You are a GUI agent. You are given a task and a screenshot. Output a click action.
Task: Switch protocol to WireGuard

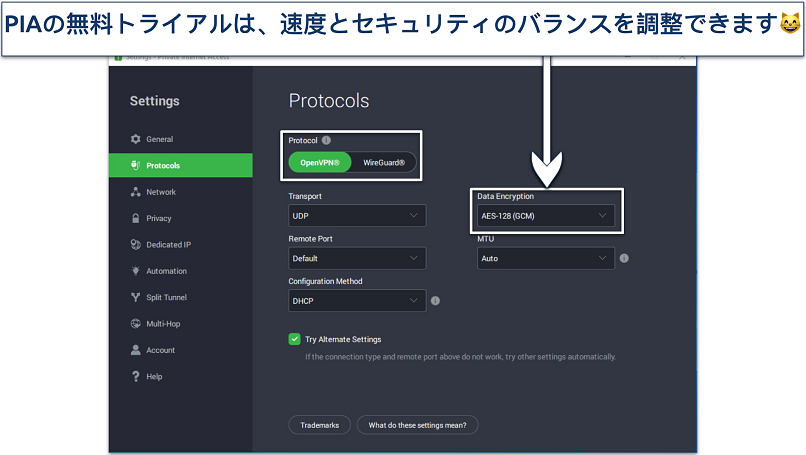[x=384, y=162]
